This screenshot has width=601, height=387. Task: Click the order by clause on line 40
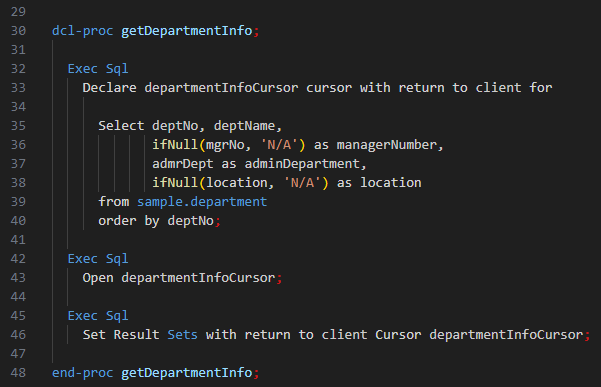click(156, 221)
